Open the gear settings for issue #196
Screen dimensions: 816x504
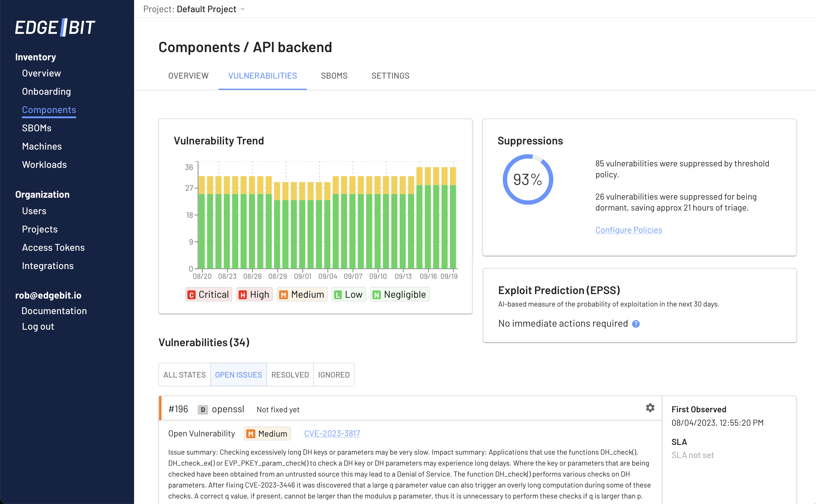650,408
